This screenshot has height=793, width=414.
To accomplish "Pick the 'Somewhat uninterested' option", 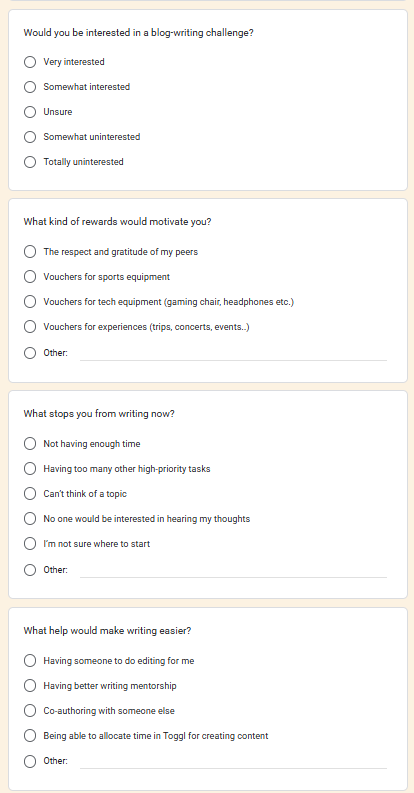I will click(x=30, y=137).
